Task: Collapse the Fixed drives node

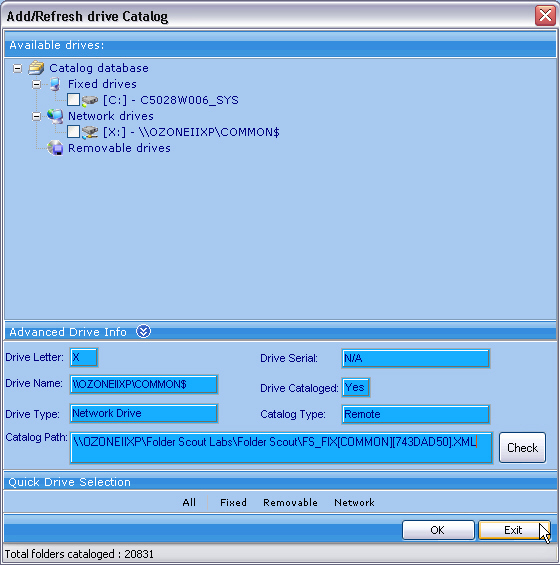Action: (36, 84)
